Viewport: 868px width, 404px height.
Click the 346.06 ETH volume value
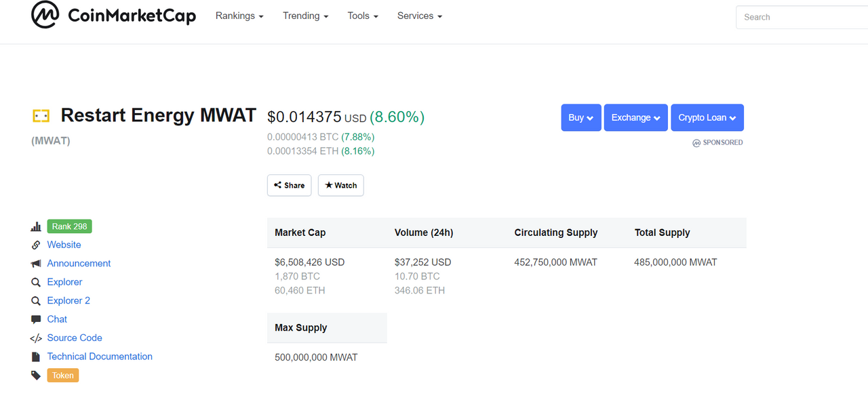click(420, 291)
